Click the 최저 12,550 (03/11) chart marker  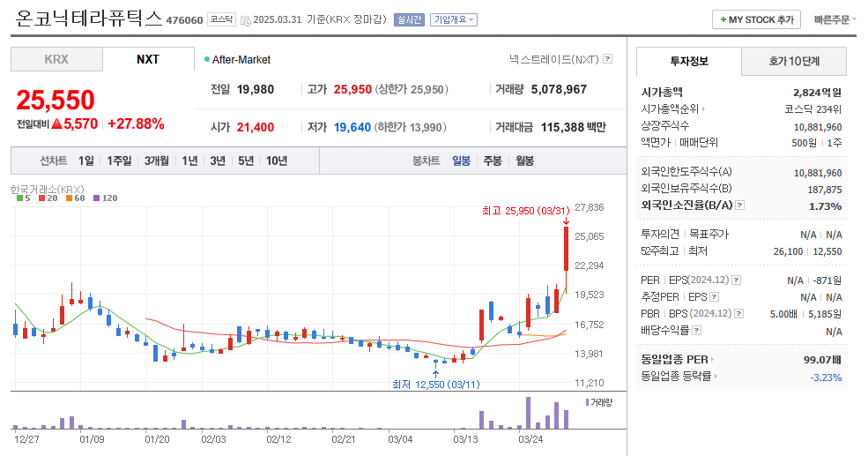pos(435,384)
